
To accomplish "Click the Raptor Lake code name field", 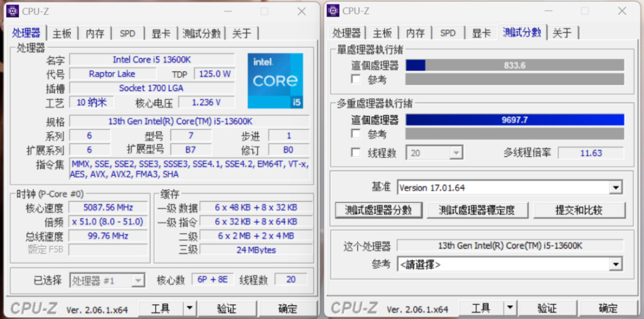I will point(113,74).
